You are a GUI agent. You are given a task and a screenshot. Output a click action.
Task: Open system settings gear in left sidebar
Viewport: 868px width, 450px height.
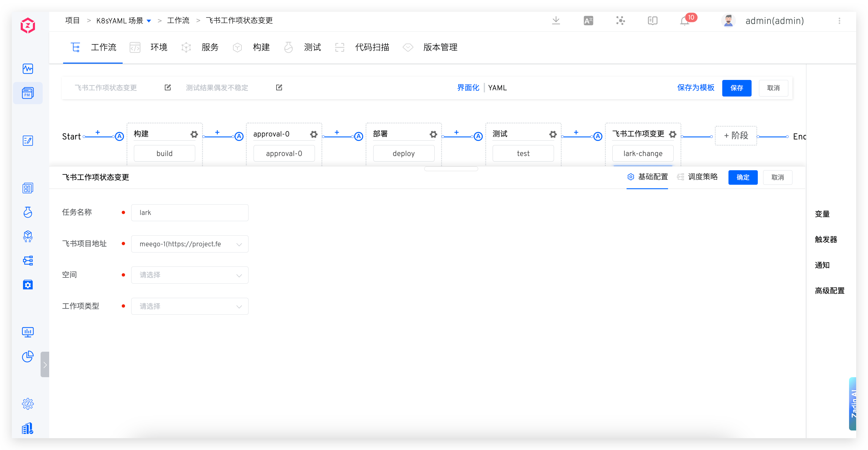coord(28,404)
